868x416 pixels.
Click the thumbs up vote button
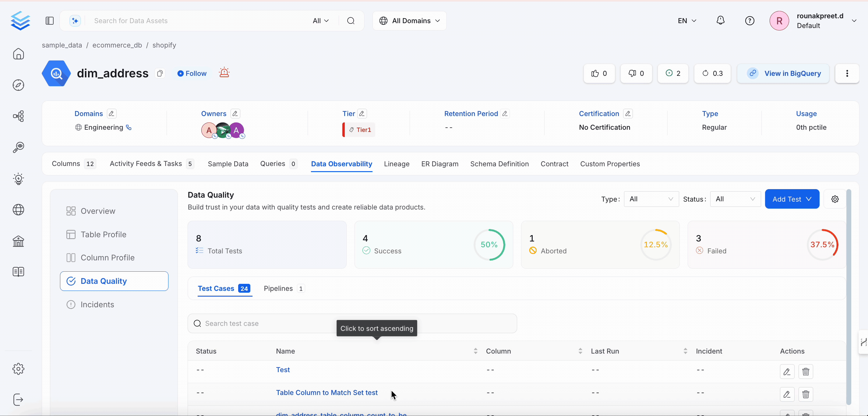[x=599, y=73]
